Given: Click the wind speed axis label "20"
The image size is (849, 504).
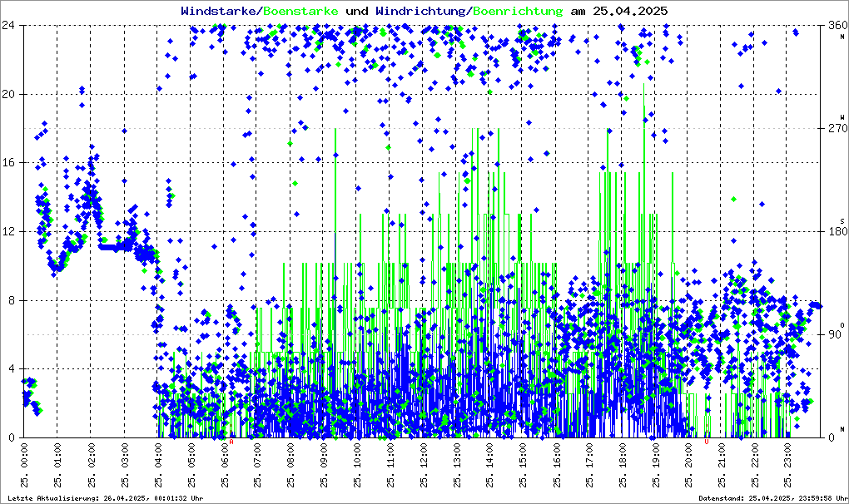Looking at the screenshot, I should 7,94.
